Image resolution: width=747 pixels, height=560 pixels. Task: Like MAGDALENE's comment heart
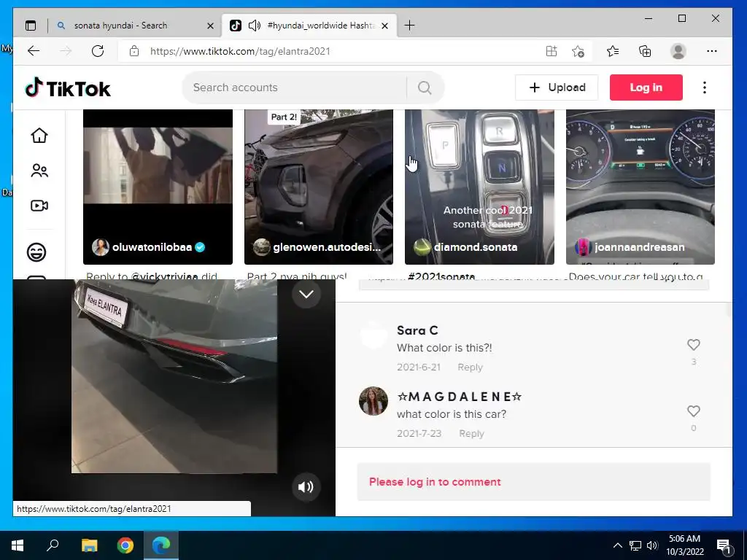click(x=694, y=411)
